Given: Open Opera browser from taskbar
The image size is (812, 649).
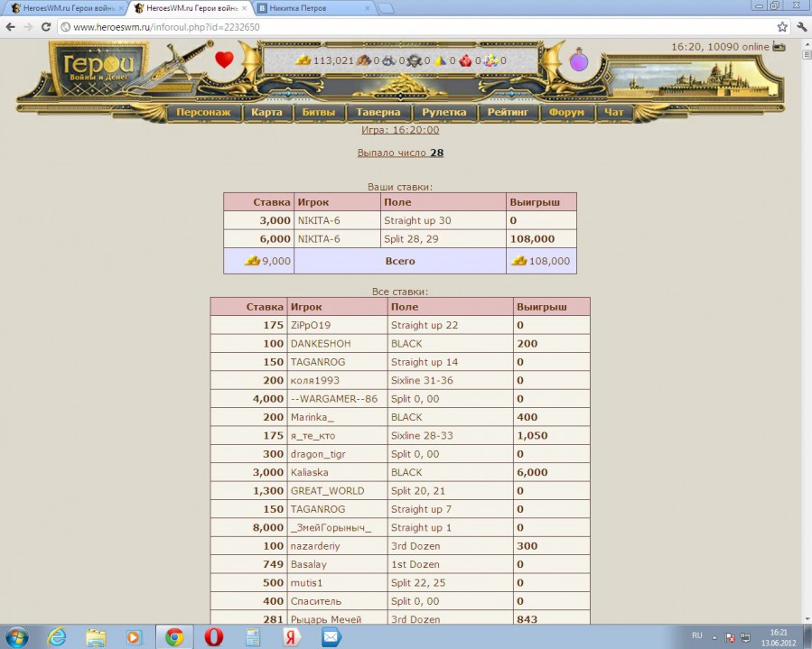Looking at the screenshot, I should click(x=213, y=636).
